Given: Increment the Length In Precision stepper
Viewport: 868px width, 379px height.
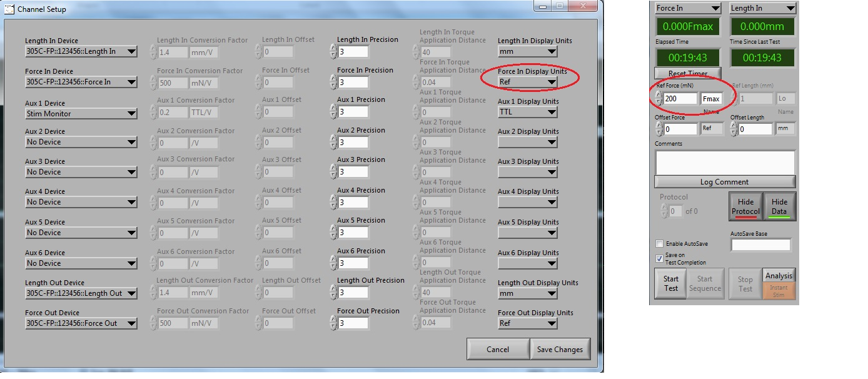Looking at the screenshot, I should [x=333, y=48].
